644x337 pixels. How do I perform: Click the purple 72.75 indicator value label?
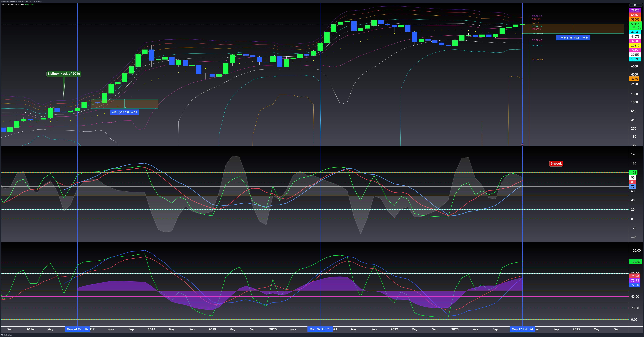click(635, 281)
